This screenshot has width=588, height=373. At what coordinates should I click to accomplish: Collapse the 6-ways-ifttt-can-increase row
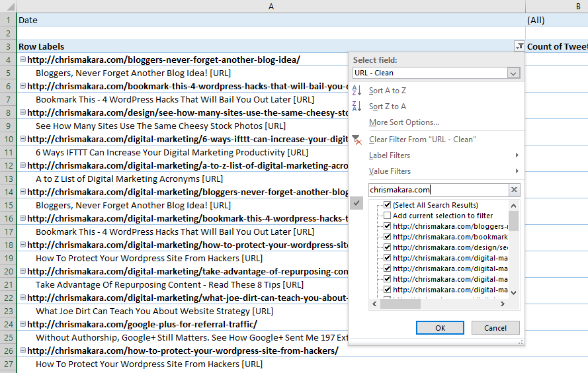pos(22,139)
